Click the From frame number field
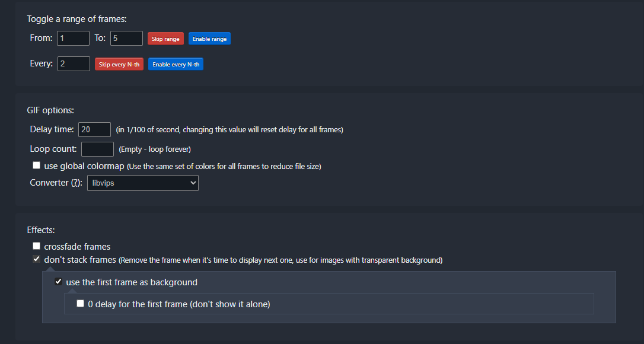Viewport: 644px width, 344px height. pos(73,39)
